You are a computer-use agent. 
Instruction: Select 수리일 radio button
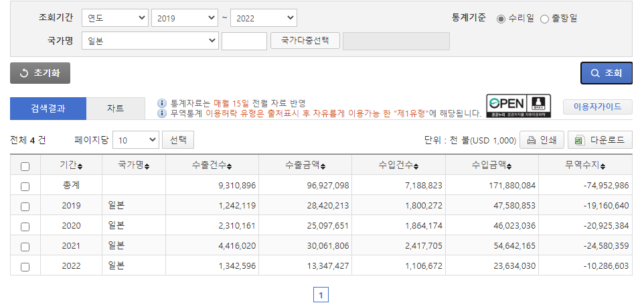pos(501,19)
